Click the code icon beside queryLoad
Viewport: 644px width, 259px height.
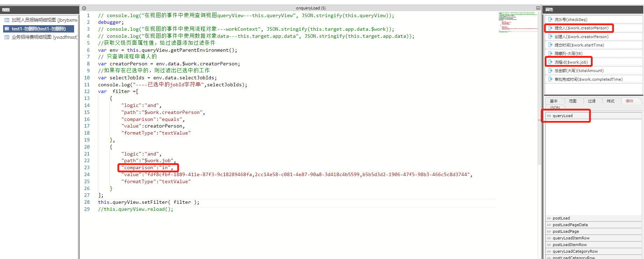click(x=549, y=116)
